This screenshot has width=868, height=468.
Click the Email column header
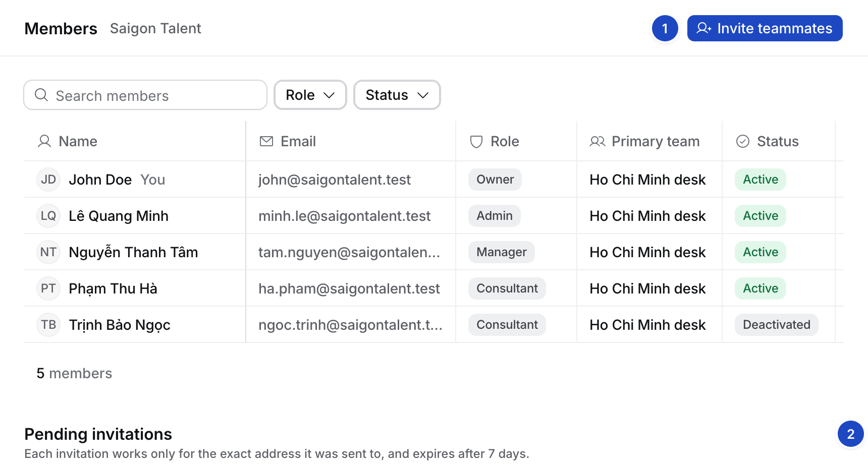pyautogui.click(x=351, y=141)
